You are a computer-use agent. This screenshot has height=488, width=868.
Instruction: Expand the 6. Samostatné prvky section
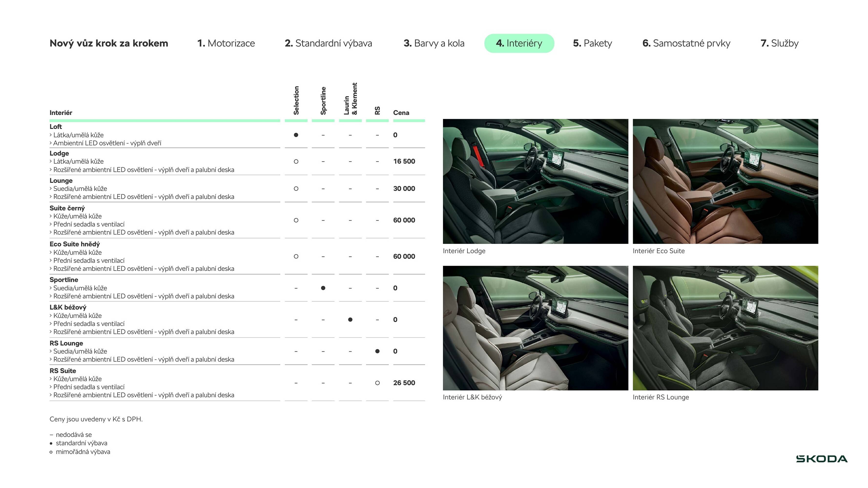tap(686, 43)
